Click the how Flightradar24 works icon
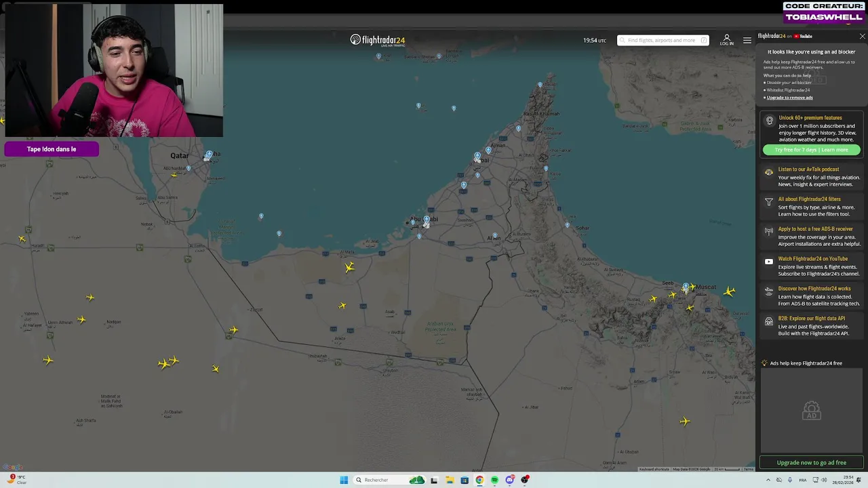Viewport: 868px width, 488px height. [x=769, y=291]
